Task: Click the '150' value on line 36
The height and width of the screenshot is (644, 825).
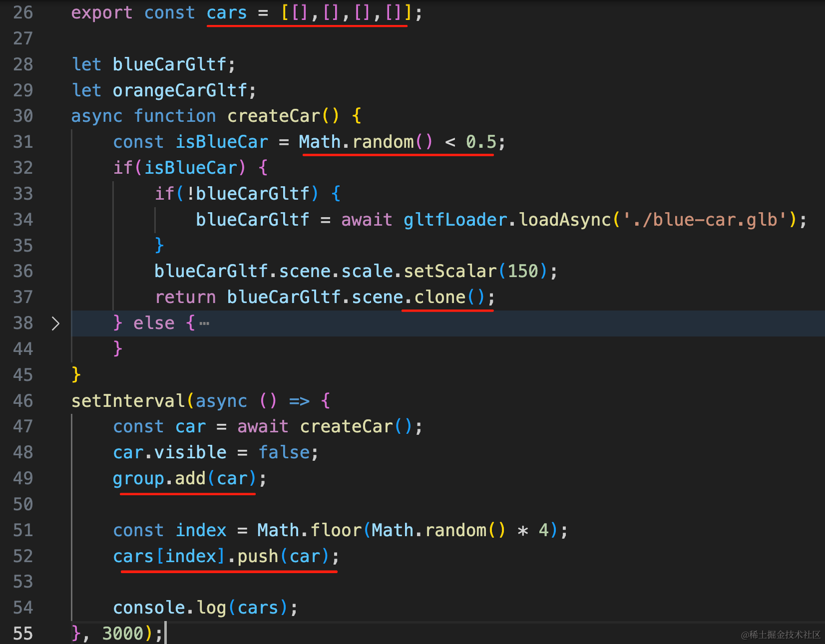Action: tap(523, 271)
